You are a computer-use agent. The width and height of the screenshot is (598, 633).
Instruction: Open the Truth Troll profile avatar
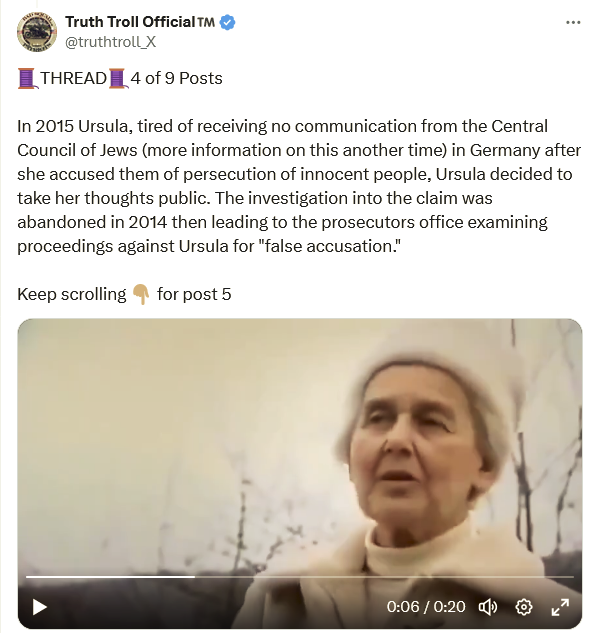pos(37,31)
